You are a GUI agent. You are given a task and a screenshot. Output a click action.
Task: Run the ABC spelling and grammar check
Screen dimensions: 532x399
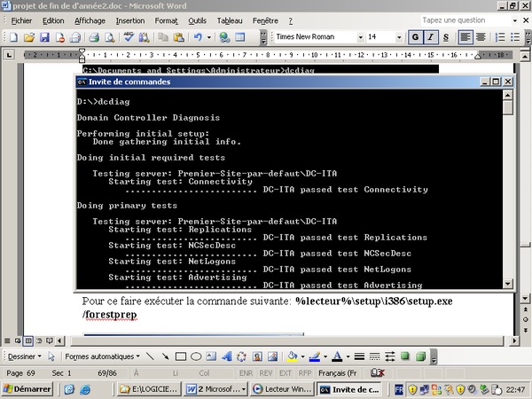click(129, 37)
